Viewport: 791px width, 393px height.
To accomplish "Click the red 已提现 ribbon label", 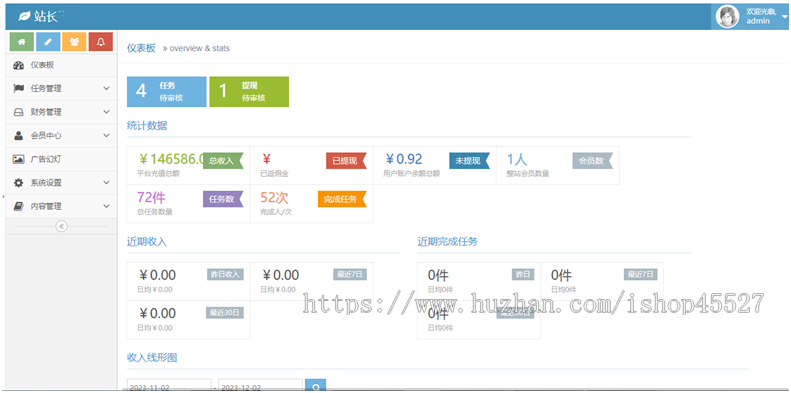I will point(346,161).
